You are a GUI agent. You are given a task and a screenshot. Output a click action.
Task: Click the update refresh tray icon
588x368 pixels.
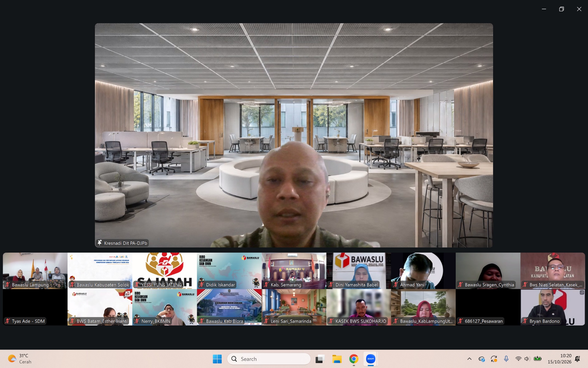point(494,359)
